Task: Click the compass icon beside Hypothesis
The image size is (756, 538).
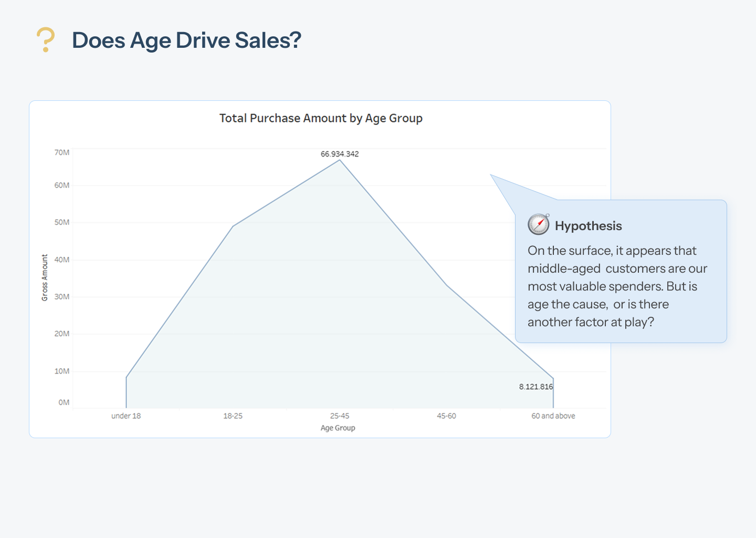Action: pyautogui.click(x=539, y=224)
